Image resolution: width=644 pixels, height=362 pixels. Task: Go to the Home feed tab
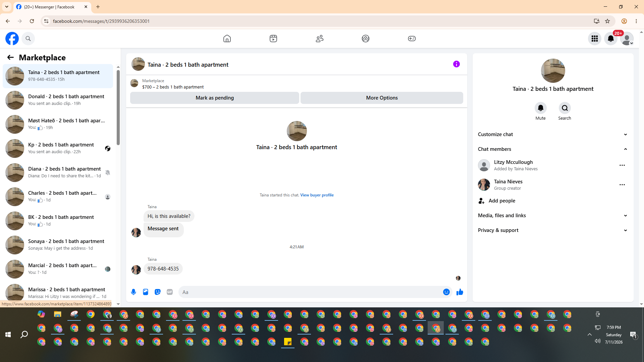[227, 39]
